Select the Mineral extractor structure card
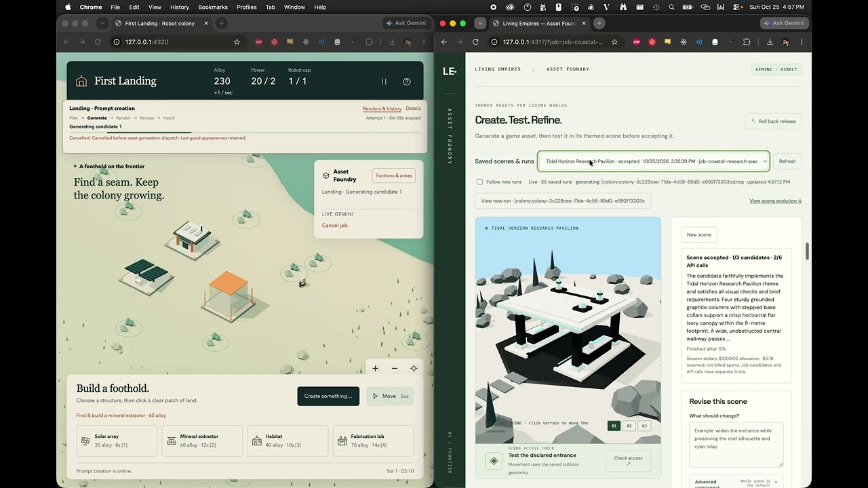Image resolution: width=868 pixels, height=488 pixels. click(x=202, y=441)
